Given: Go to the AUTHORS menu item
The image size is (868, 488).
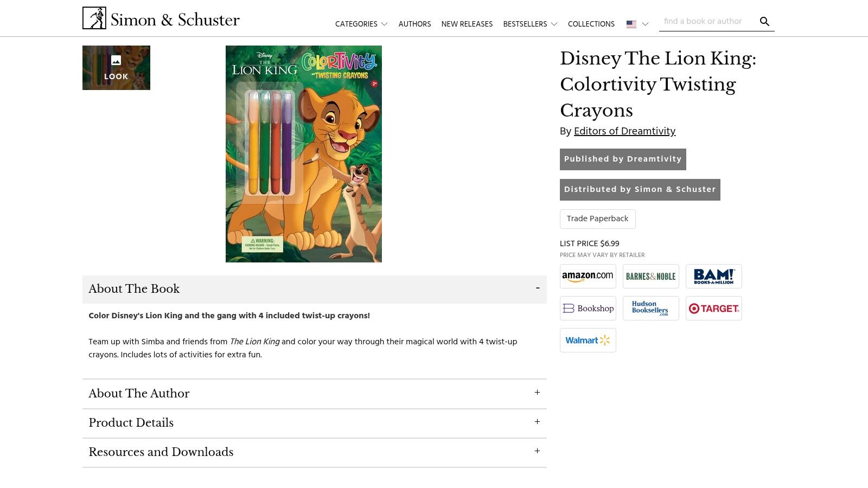Looking at the screenshot, I should 414,24.
